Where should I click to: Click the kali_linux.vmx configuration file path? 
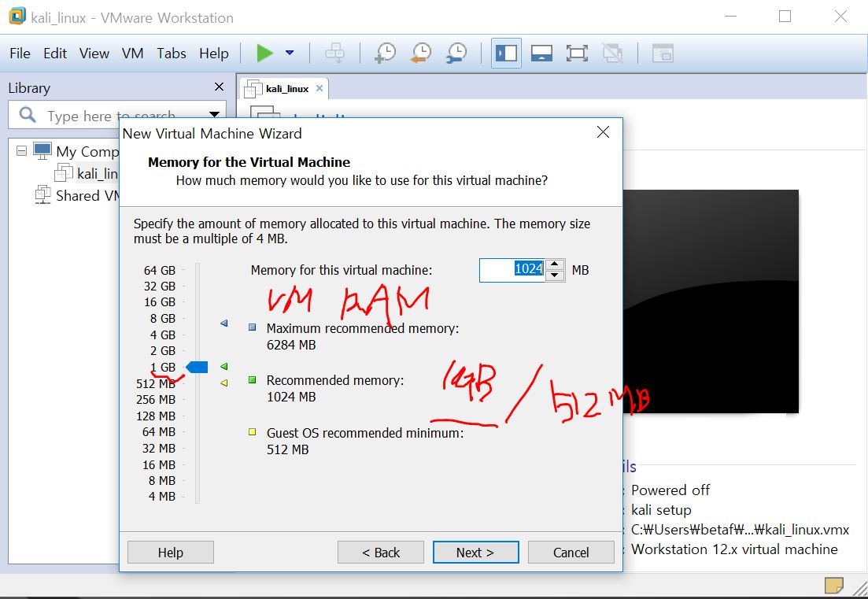click(x=740, y=529)
